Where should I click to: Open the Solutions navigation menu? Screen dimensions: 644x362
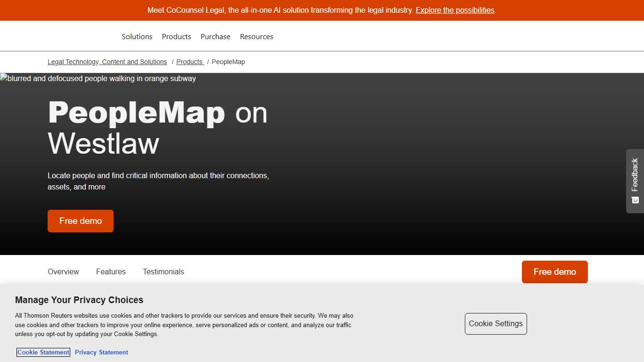137,36
